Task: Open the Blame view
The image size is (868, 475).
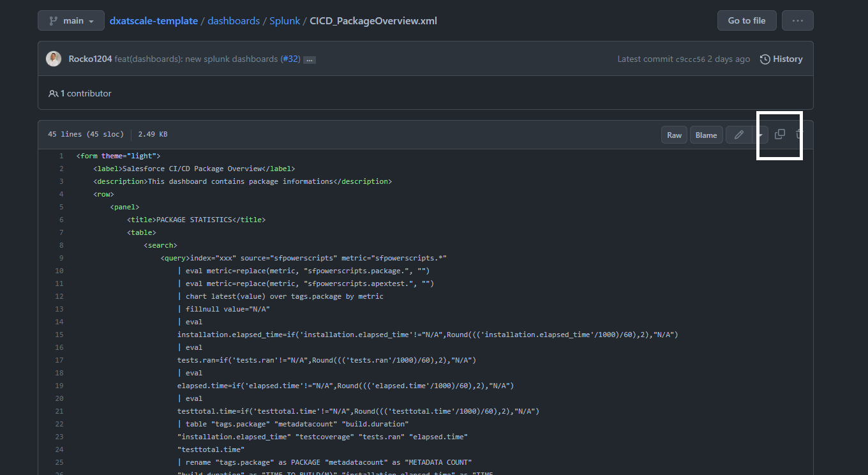Action: [x=706, y=135]
